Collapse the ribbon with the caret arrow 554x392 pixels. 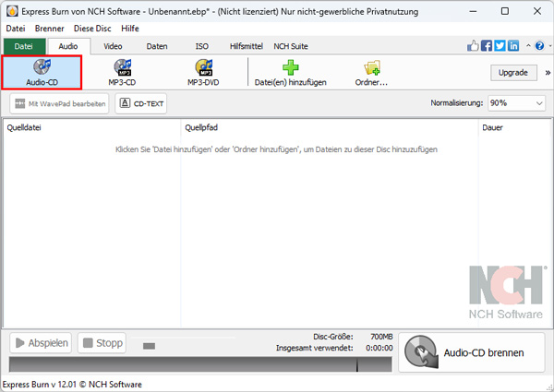tap(528, 45)
